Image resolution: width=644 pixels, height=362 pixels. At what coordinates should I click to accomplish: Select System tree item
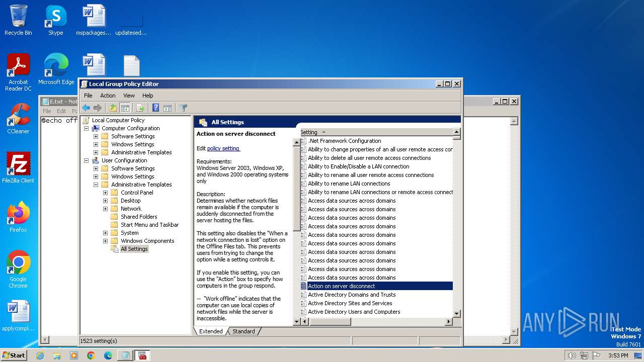(129, 233)
